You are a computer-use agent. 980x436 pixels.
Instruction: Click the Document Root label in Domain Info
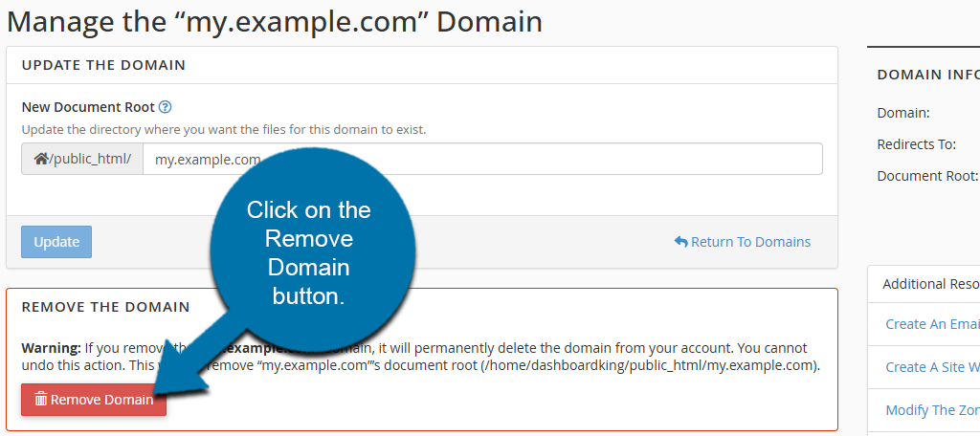pyautogui.click(x=927, y=176)
